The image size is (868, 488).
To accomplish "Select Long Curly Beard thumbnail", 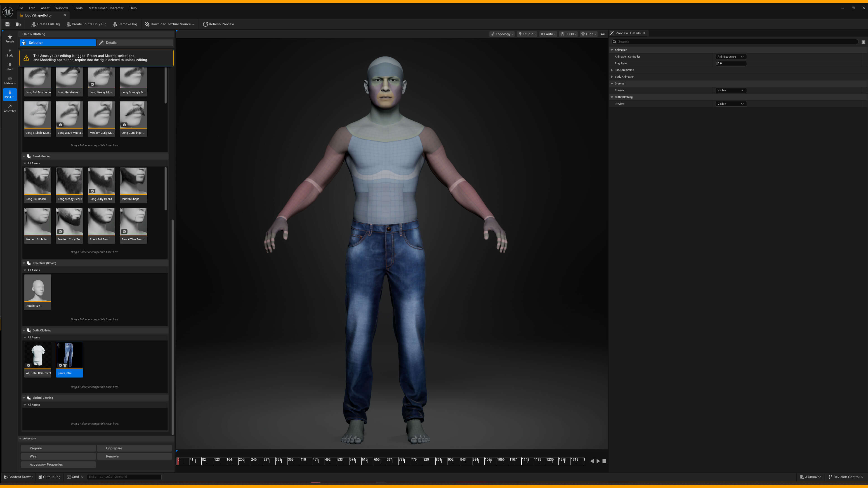I will (x=101, y=185).
